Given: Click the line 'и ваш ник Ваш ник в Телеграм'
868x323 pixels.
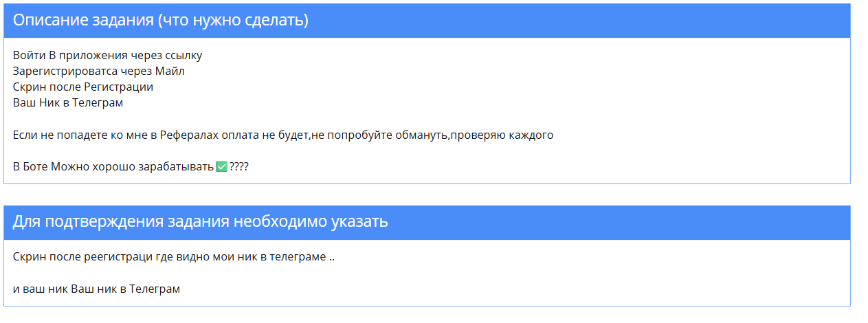Looking at the screenshot, I should [96, 289].
